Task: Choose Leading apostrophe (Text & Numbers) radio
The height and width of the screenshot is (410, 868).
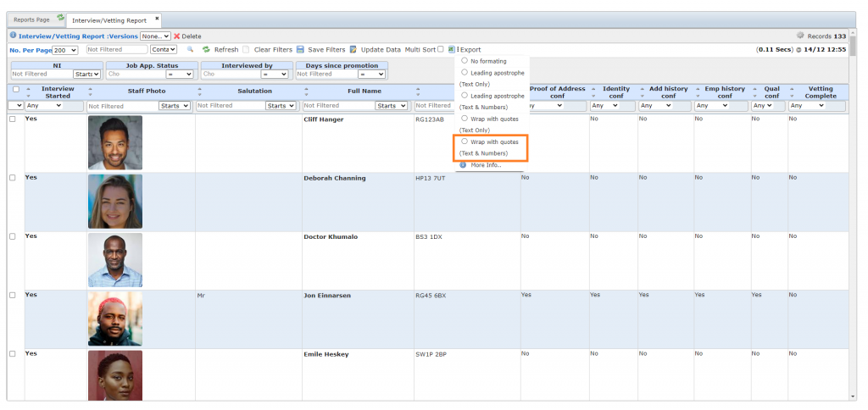Action: [x=465, y=96]
